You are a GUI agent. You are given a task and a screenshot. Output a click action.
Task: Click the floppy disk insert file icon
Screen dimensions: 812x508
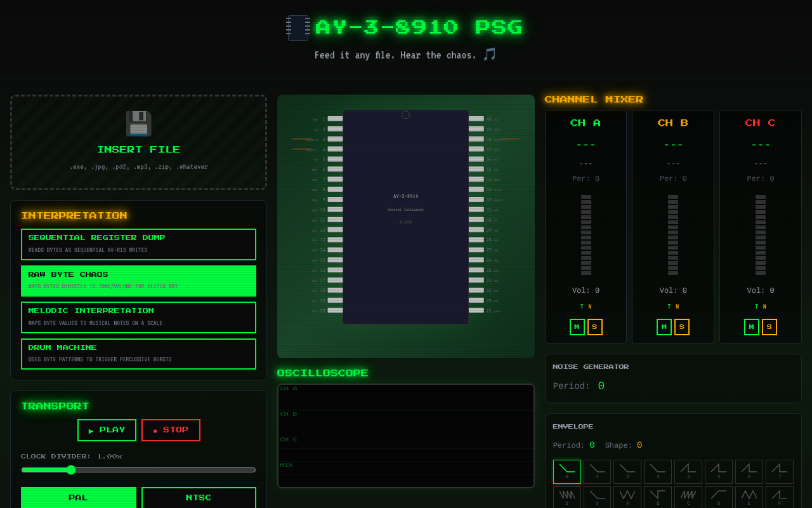coord(138,124)
